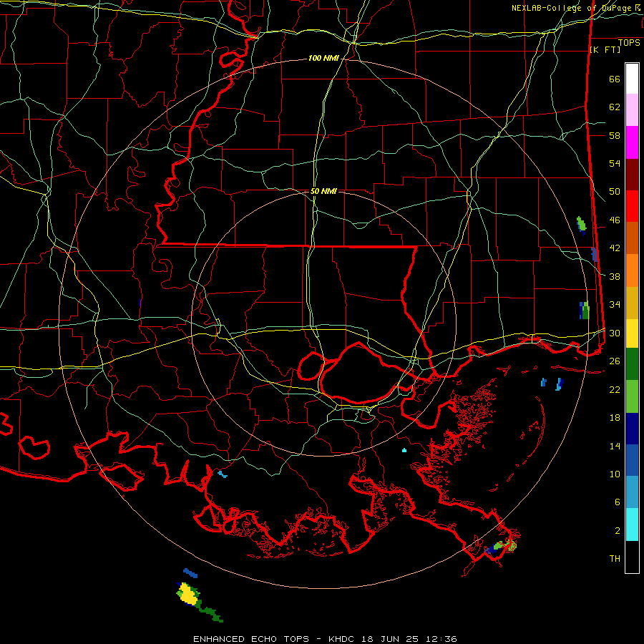Click the 50 NMI range ring label
The height and width of the screenshot is (644, 644).
tap(323, 191)
